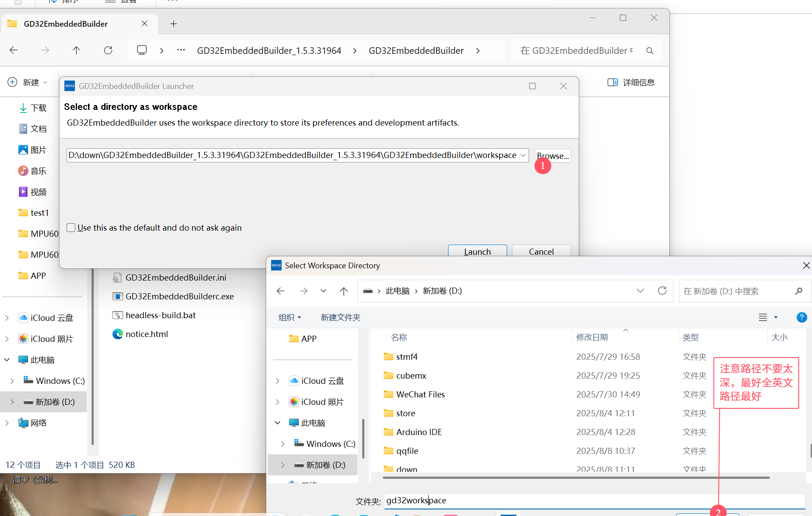The height and width of the screenshot is (516, 812).
Task: Select qqfile folder
Action: click(x=407, y=451)
